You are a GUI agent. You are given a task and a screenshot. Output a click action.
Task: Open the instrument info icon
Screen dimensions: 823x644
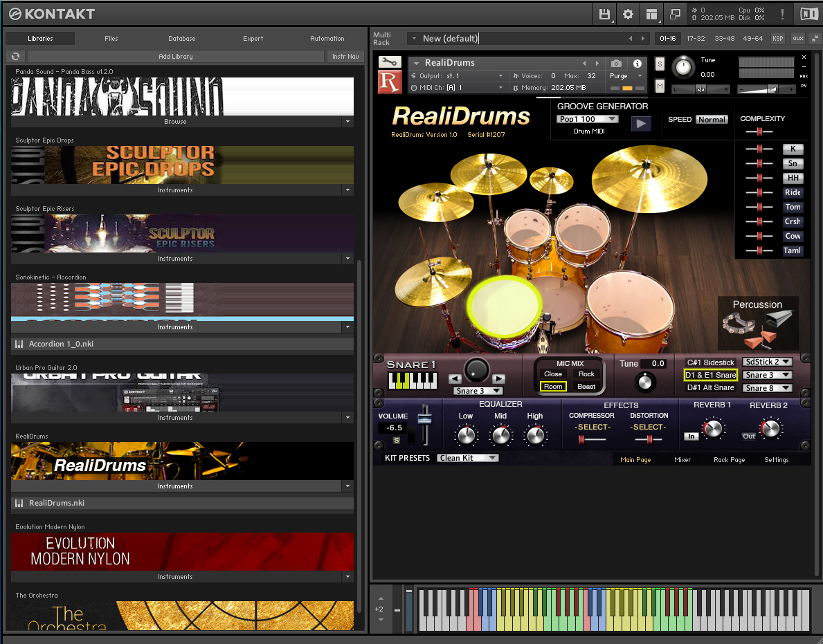coord(637,64)
